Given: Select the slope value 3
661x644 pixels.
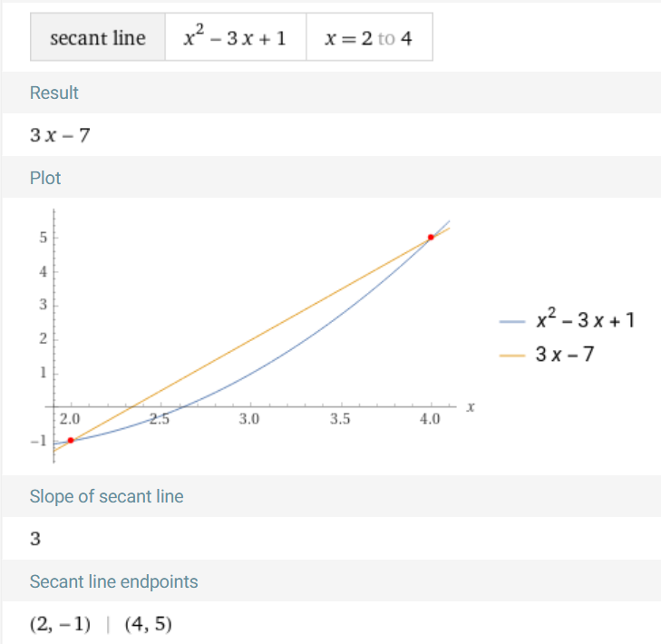Looking at the screenshot, I should pos(35,540).
